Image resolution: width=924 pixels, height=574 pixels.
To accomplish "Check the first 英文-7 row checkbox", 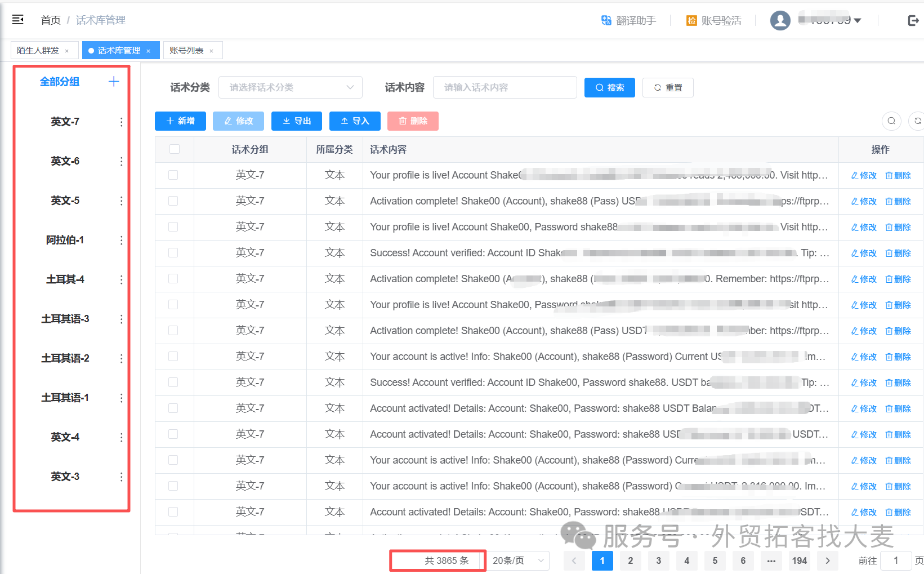I will (173, 175).
